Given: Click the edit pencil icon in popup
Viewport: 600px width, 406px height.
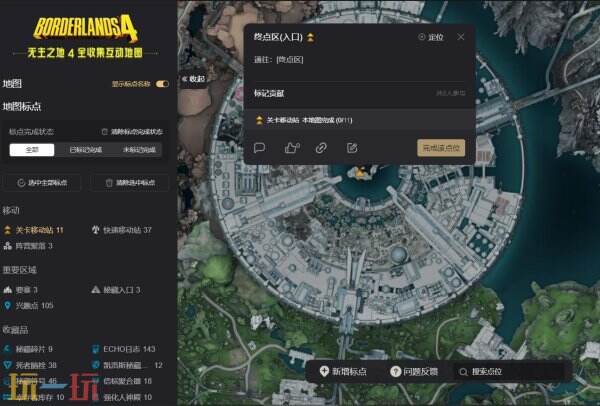Looking at the screenshot, I should coord(352,148).
